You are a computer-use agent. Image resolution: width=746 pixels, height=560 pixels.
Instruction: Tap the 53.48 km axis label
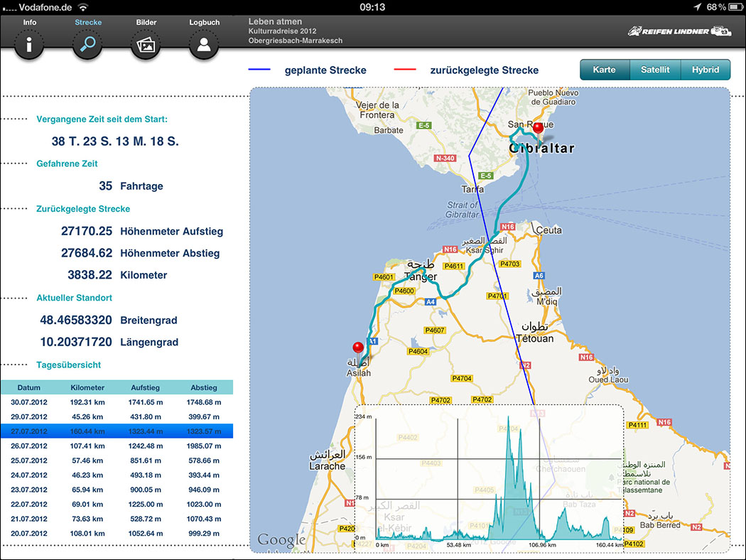point(459,545)
